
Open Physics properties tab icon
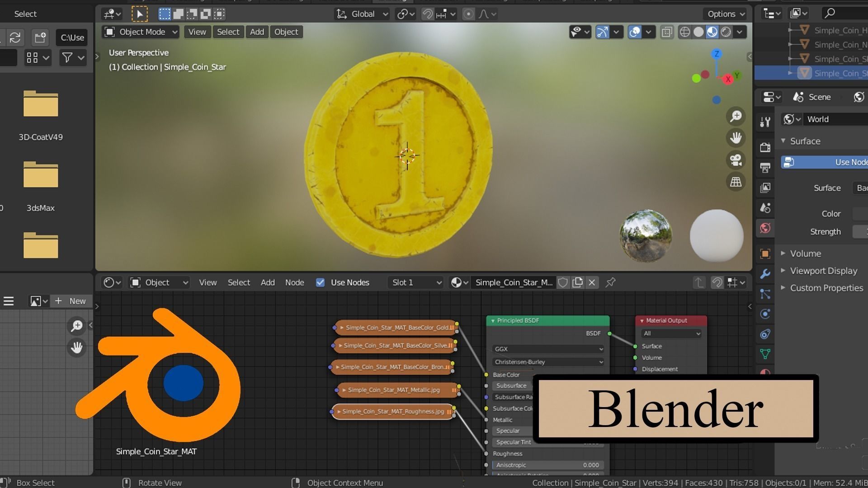pyautogui.click(x=765, y=314)
